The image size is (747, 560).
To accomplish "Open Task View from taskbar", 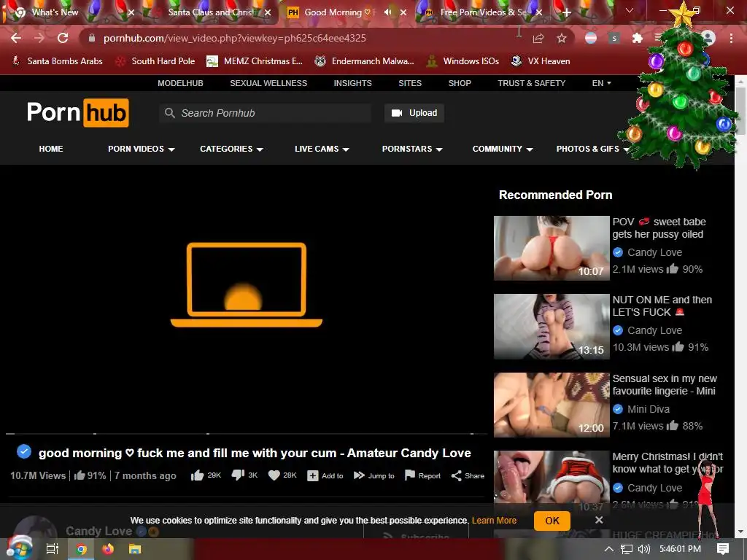I will [52, 549].
